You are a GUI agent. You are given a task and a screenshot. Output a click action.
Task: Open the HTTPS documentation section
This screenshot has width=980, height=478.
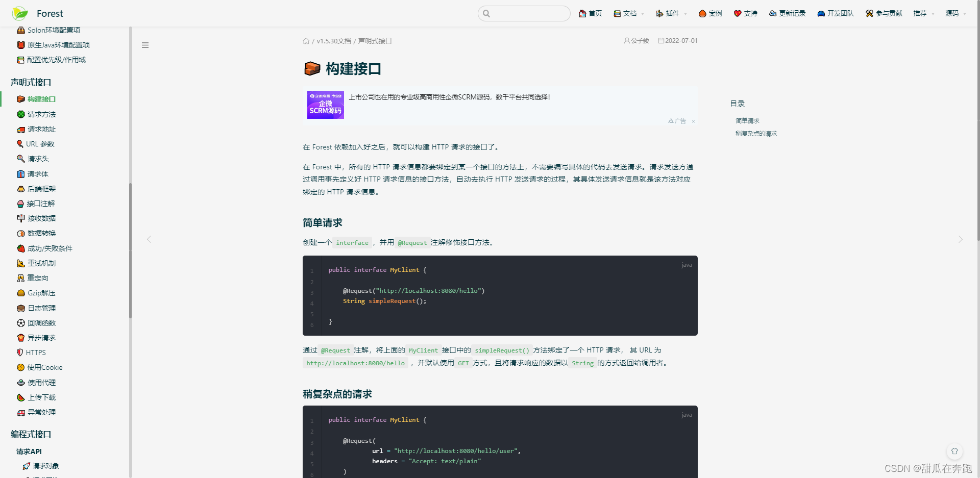(x=36, y=353)
